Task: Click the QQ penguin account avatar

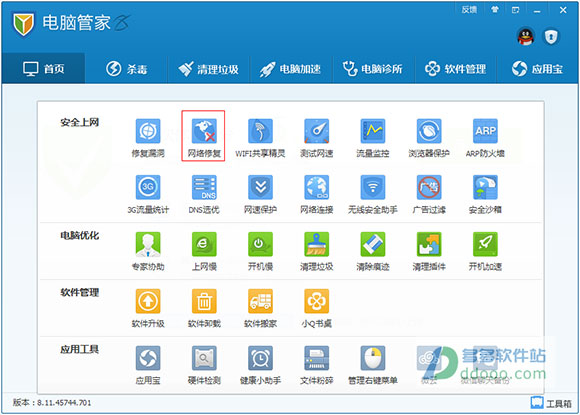Action: (525, 37)
